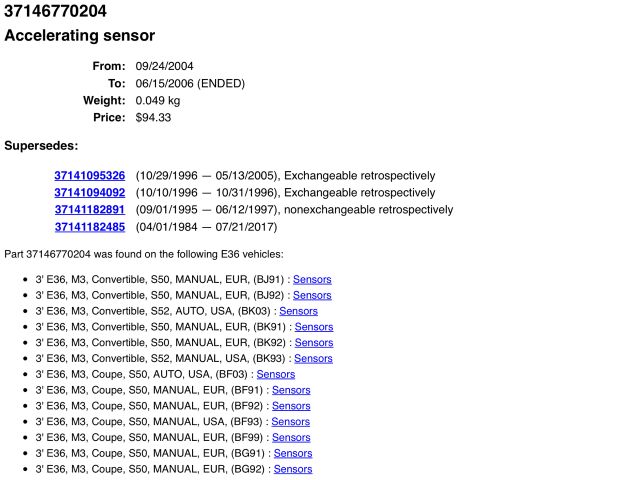The width and height of the screenshot is (640, 480).
Task: Click the Accelerating sensor title
Action: click(x=80, y=36)
